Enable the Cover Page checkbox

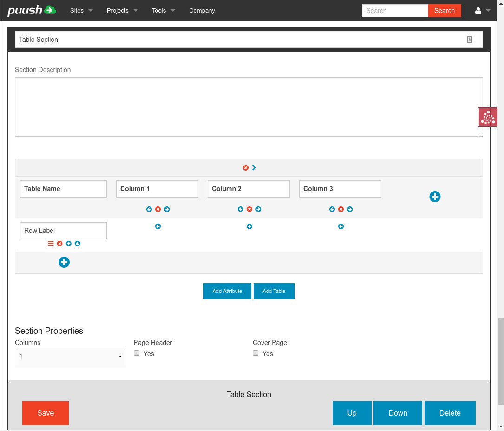[255, 353]
